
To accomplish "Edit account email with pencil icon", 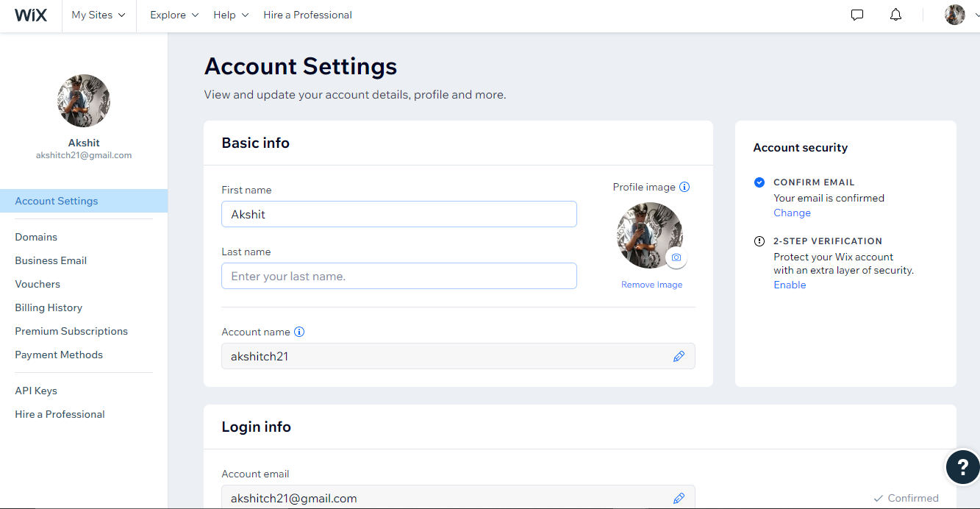I will [679, 498].
